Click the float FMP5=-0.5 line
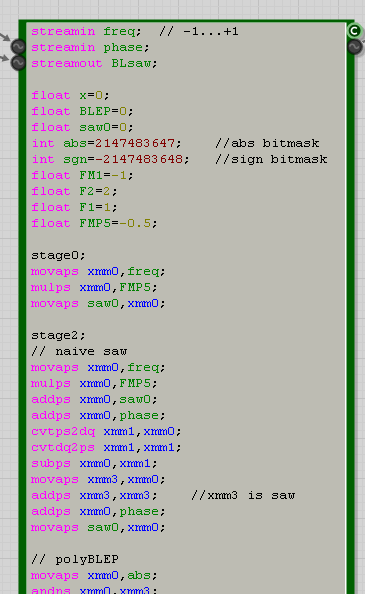Screen dimensions: 365x594 click(94, 223)
